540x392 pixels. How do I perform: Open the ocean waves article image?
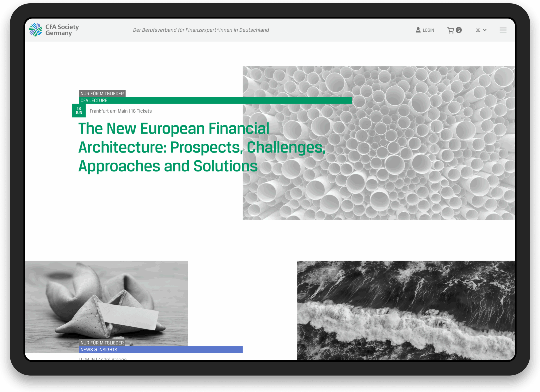coord(406,310)
